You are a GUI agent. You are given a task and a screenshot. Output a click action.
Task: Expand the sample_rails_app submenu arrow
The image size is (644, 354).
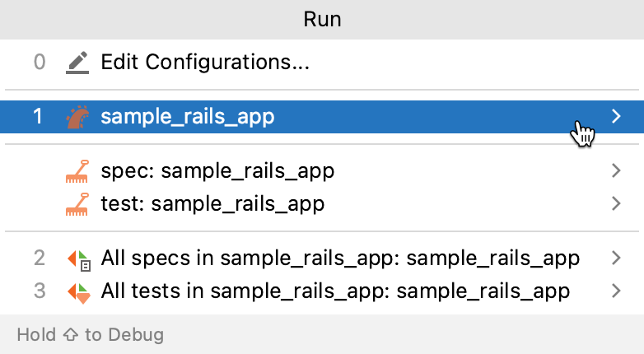(616, 117)
